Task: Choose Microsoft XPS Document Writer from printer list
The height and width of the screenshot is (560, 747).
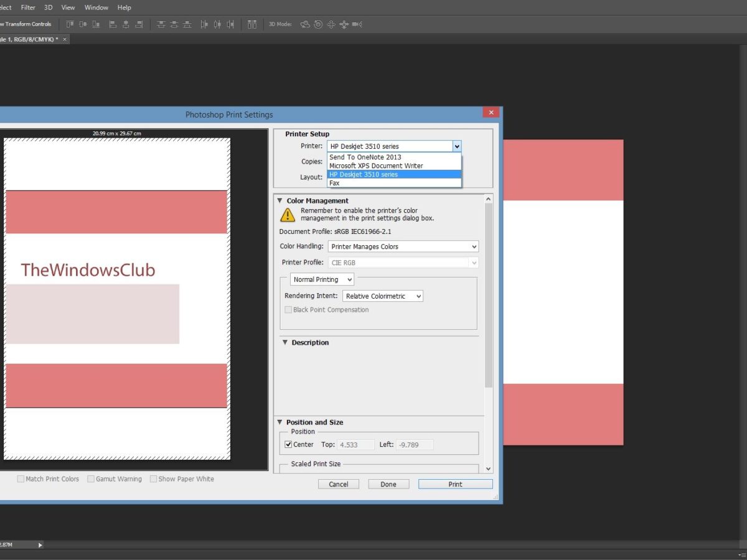Action: coord(376,166)
